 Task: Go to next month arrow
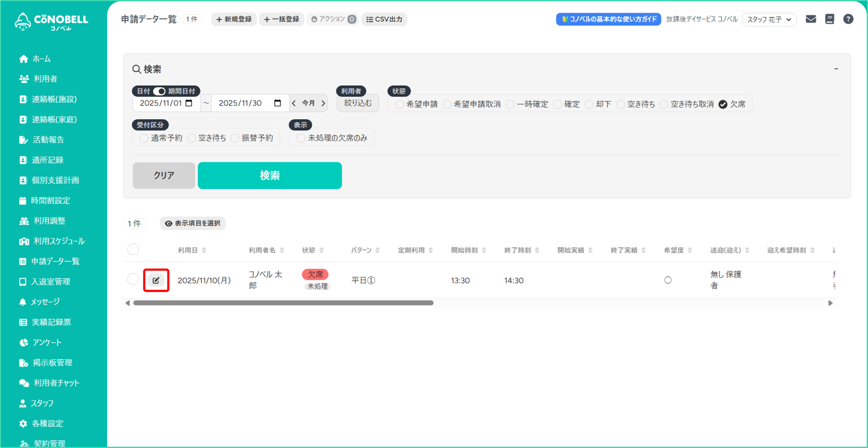(x=323, y=103)
